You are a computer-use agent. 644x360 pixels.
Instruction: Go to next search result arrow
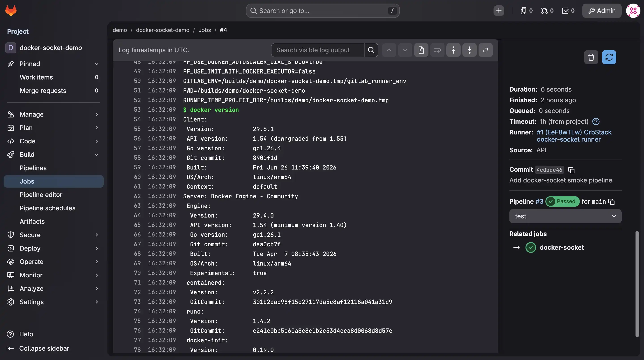(405, 50)
